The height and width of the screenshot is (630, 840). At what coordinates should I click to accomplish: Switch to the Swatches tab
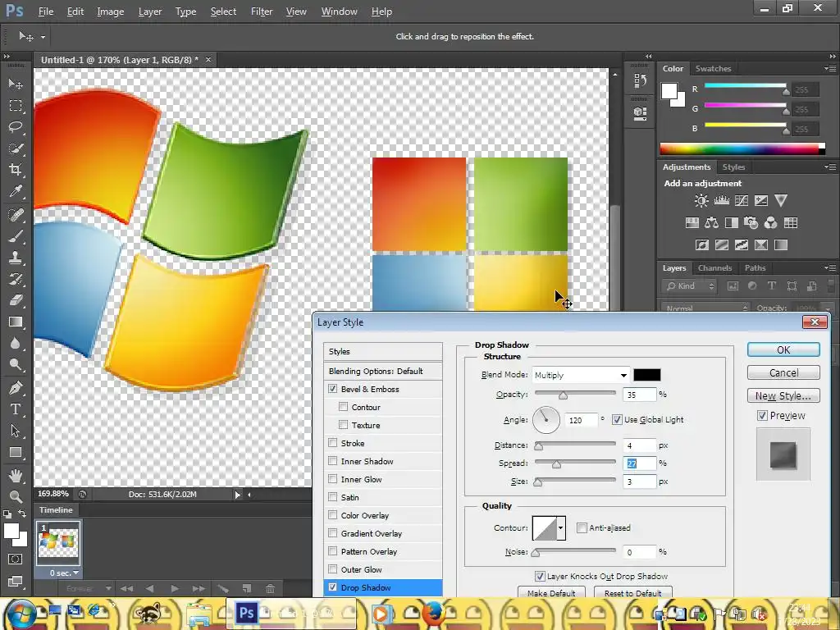pos(713,69)
